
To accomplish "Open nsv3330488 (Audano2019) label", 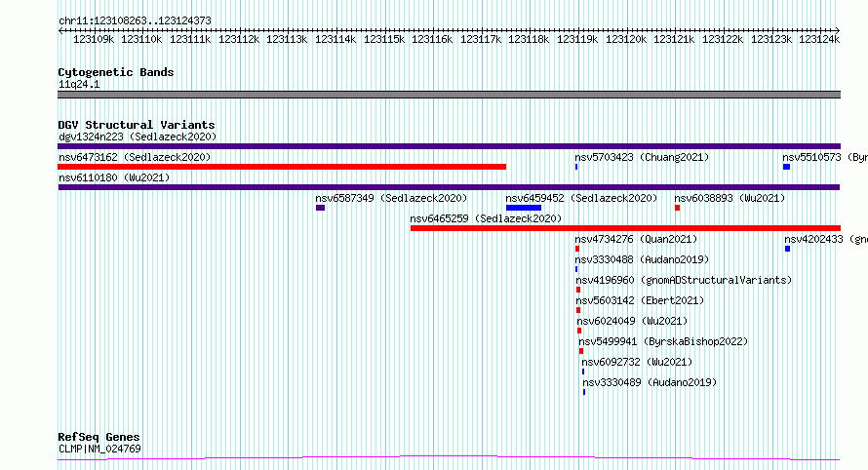I will (x=642, y=259).
